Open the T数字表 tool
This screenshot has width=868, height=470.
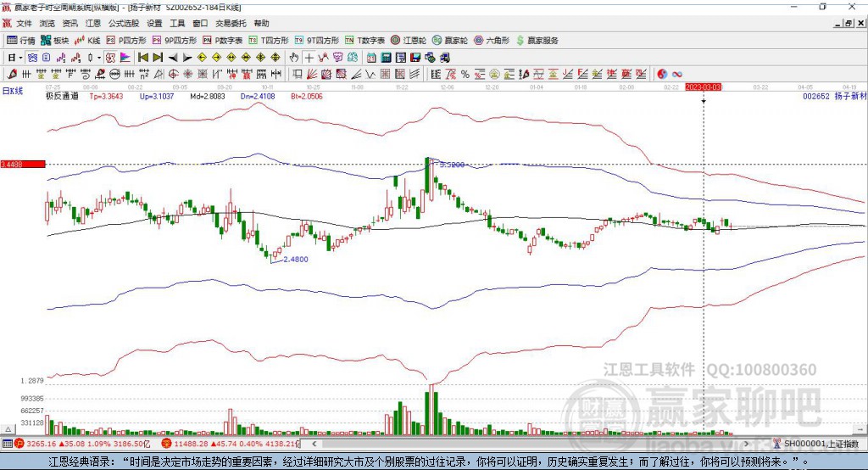[364, 41]
